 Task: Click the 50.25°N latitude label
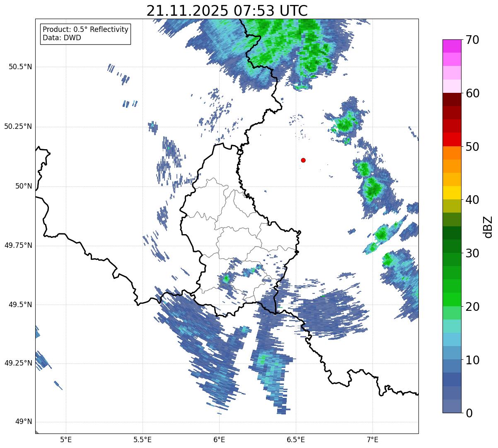click(x=18, y=126)
